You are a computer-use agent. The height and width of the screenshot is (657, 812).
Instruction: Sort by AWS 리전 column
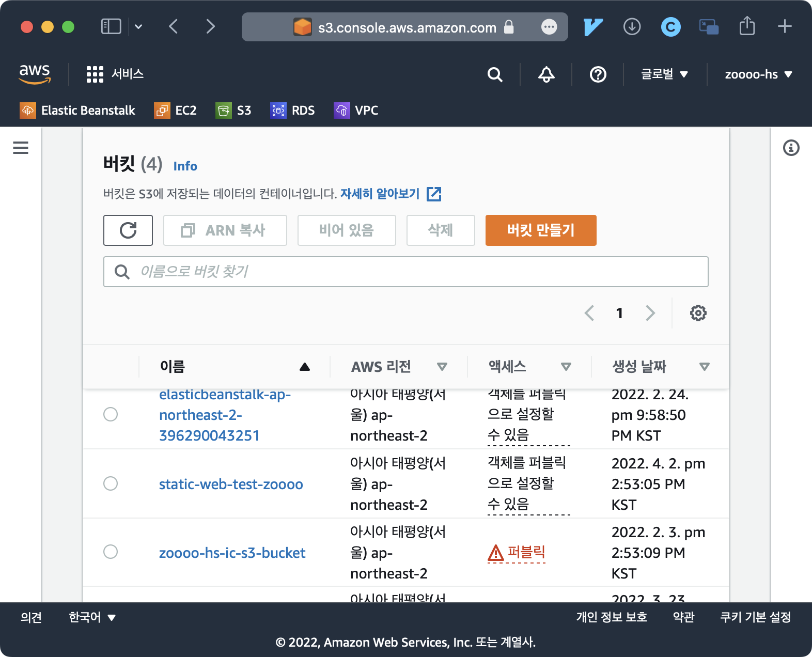tap(442, 367)
